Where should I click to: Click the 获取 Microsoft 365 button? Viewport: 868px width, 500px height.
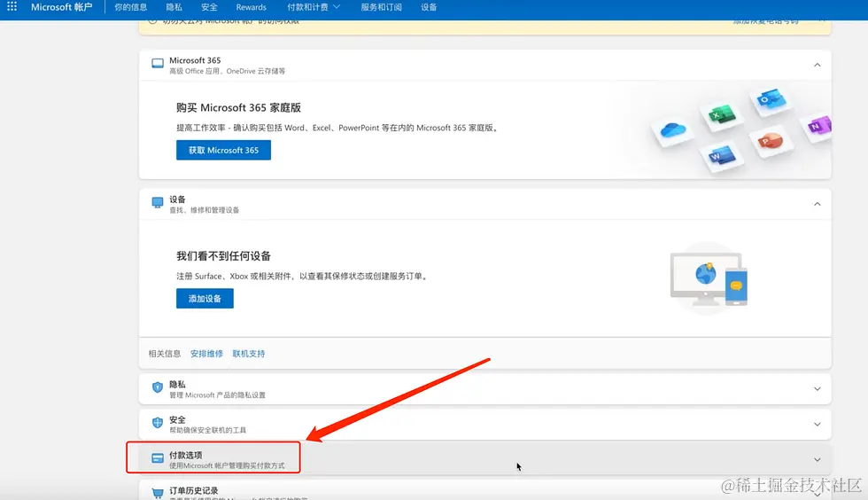pyautogui.click(x=223, y=150)
